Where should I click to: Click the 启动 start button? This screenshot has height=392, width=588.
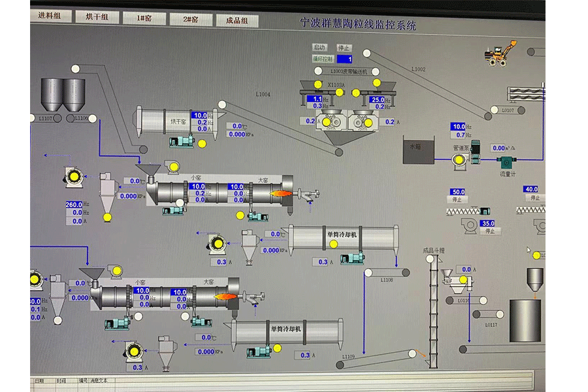pos(319,47)
